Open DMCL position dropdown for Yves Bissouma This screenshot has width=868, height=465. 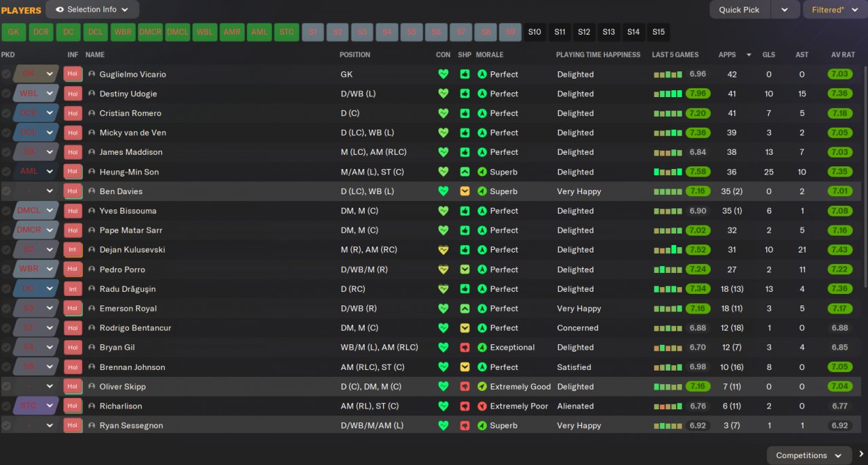click(x=50, y=211)
